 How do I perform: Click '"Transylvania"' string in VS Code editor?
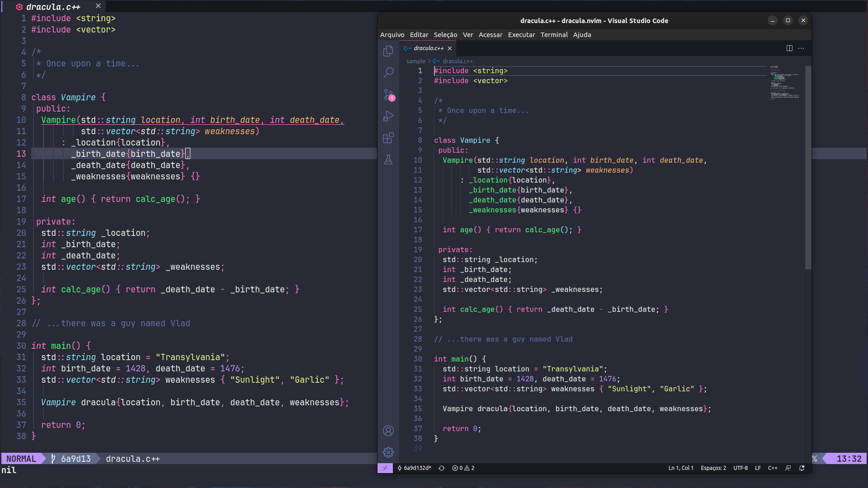pyautogui.click(x=573, y=369)
